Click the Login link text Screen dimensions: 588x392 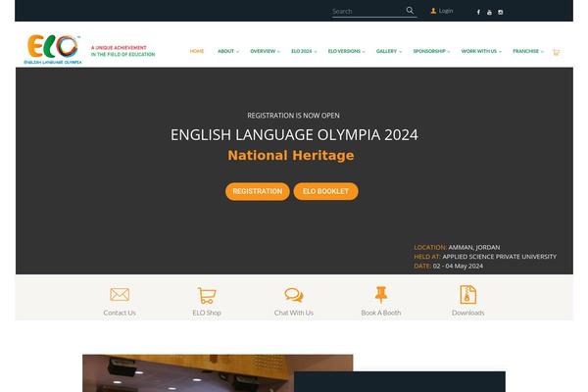[x=446, y=11]
